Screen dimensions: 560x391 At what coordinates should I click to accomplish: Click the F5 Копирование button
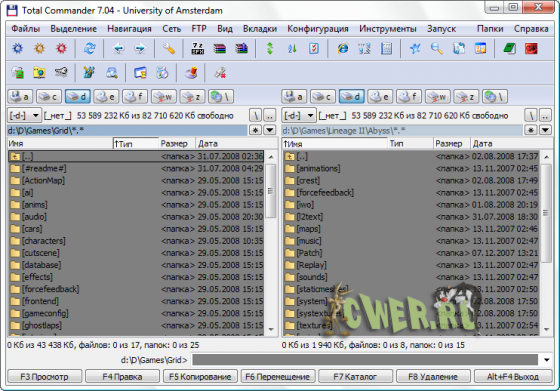[200, 377]
